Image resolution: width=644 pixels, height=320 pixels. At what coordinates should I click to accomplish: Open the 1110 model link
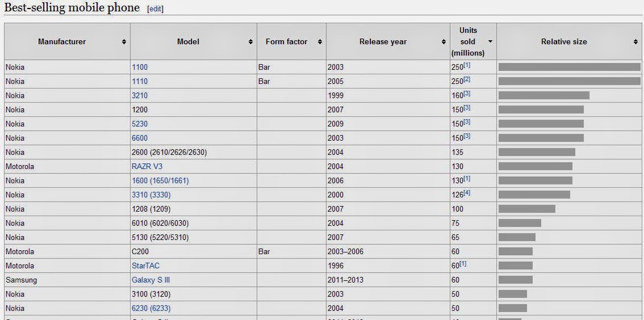pos(140,81)
